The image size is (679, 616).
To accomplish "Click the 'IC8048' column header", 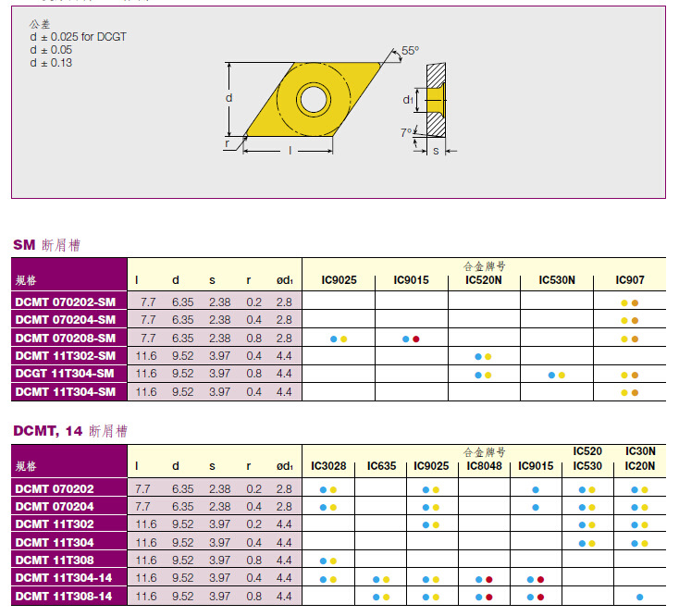I will (x=484, y=466).
